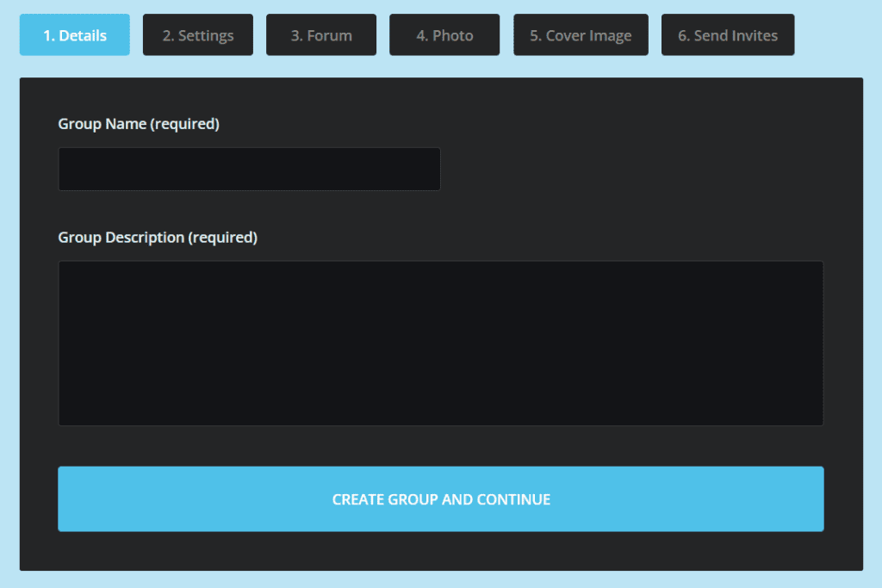This screenshot has height=588, width=882.
Task: Click the "Group Description (required)" label
Action: coord(158,238)
